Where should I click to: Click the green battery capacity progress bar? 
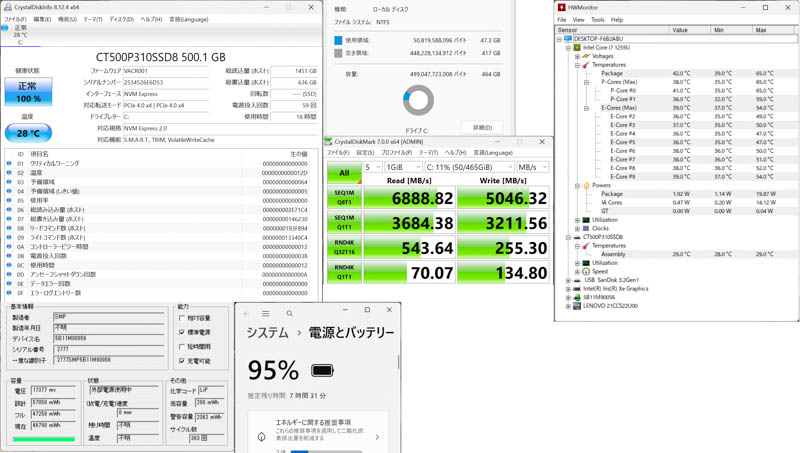click(x=43, y=438)
